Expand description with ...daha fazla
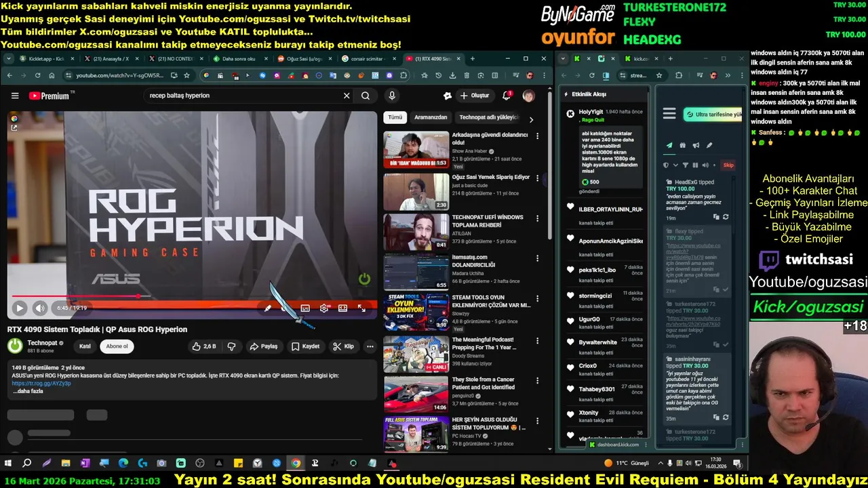 pyautogui.click(x=28, y=391)
